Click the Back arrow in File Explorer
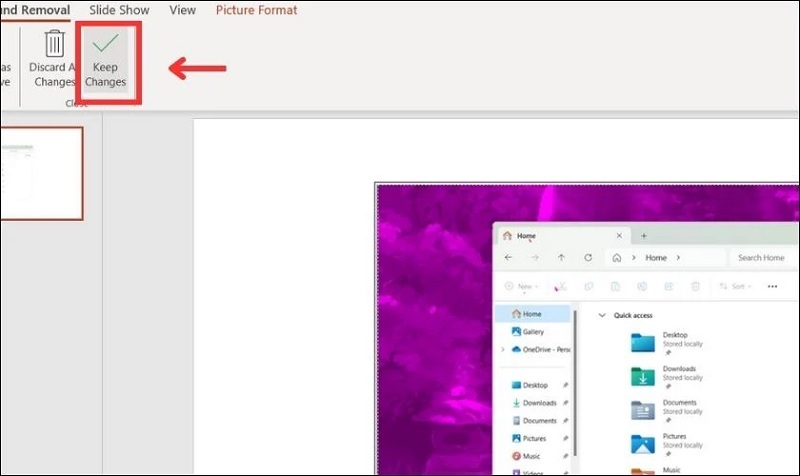The width and height of the screenshot is (800, 476). click(x=510, y=257)
